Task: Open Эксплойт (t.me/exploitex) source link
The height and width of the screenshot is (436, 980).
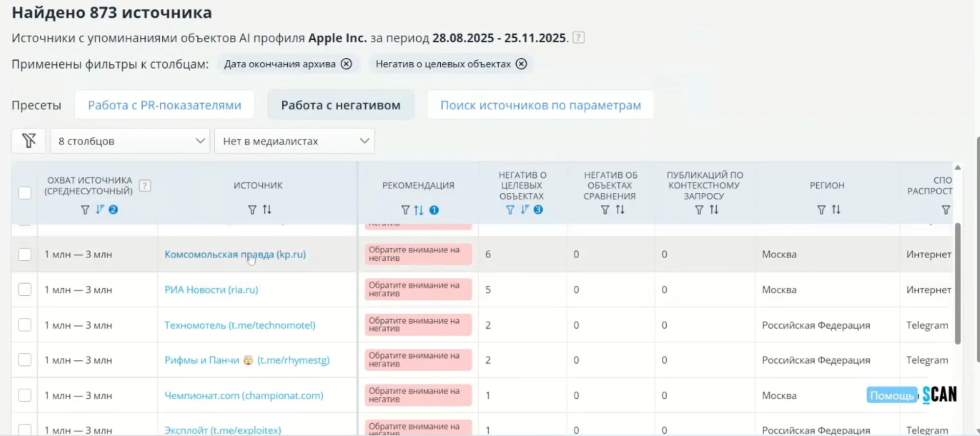Action: coord(223,430)
